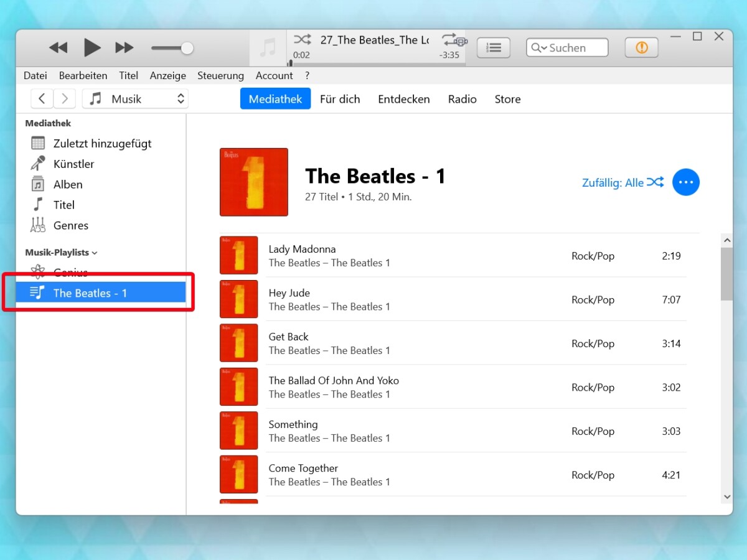Skip forward to next track
Screen dimensions: 747x560
coord(125,48)
